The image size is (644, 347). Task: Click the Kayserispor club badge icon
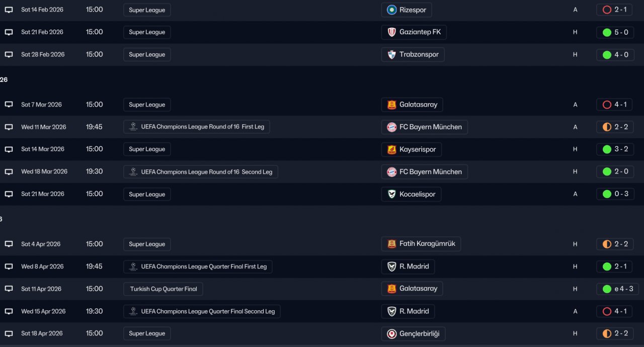click(391, 149)
